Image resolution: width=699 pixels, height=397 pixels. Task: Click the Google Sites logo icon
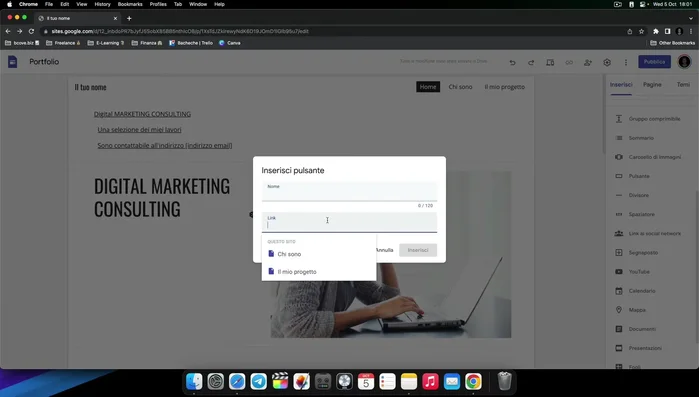12,62
